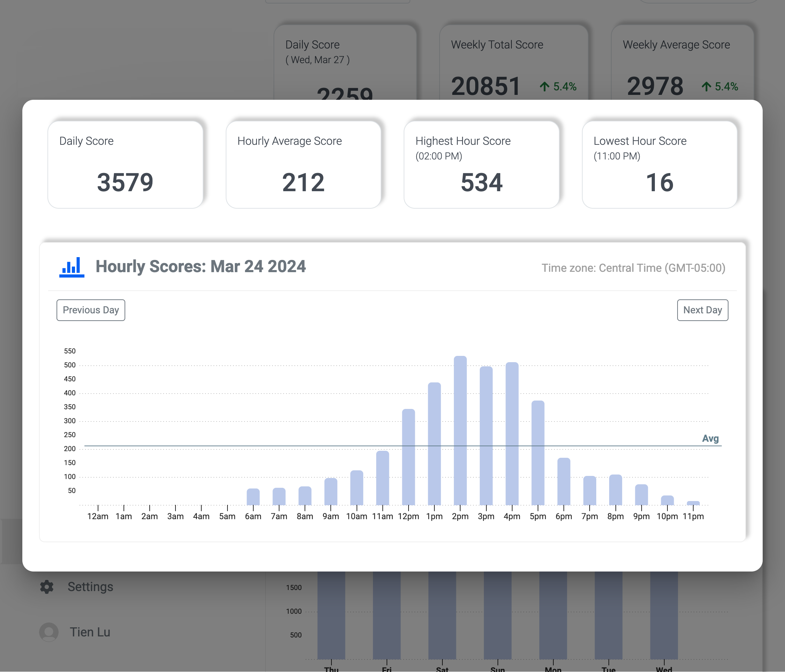Screen dimensions: 785x672
Task: Click the Tien Lu avatar icon
Action: click(x=49, y=632)
